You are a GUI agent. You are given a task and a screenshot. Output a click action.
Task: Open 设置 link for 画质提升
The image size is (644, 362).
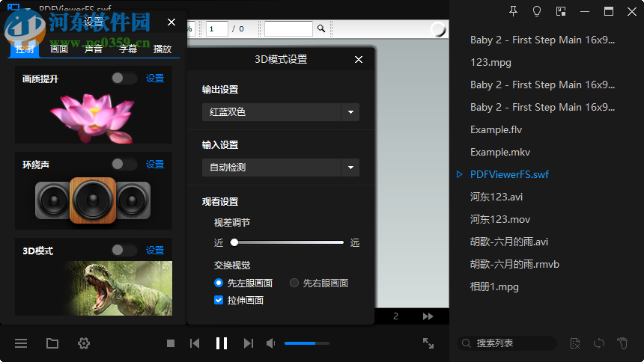155,78
